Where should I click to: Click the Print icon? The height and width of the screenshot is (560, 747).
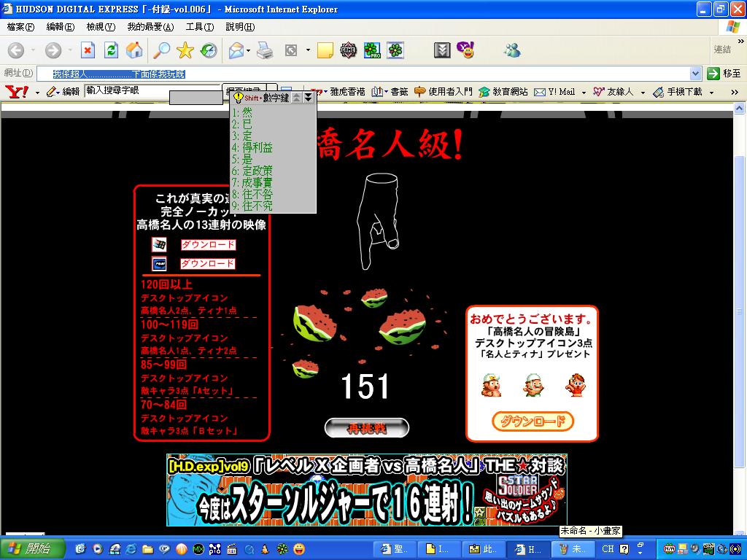pos(265,50)
